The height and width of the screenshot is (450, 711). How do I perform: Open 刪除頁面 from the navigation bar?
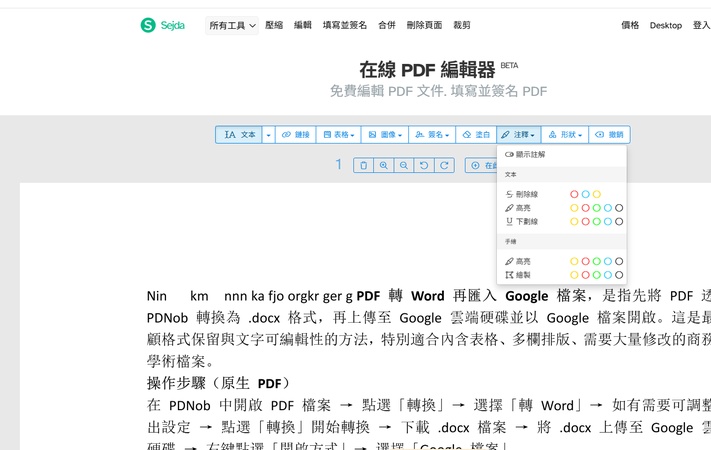(x=424, y=25)
